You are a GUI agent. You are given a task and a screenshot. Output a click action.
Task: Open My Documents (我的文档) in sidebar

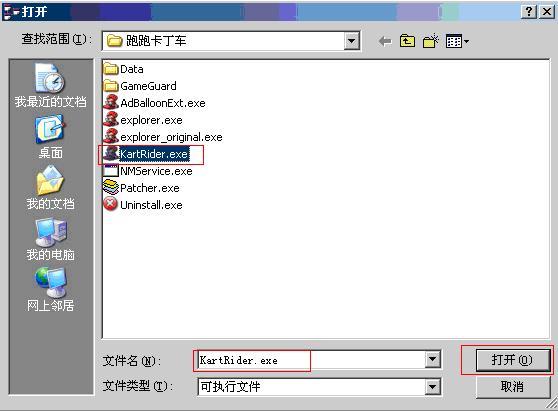click(x=51, y=188)
